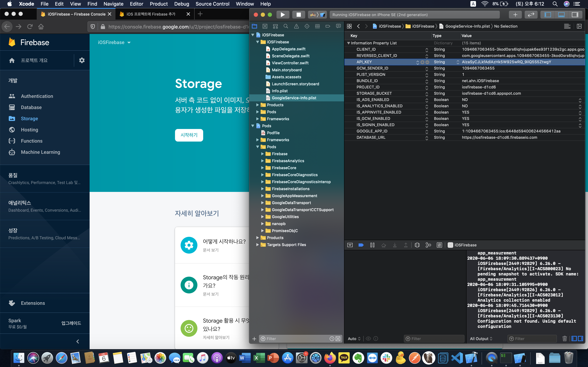Open the Product menu
588x367 pixels.
pyautogui.click(x=159, y=4)
